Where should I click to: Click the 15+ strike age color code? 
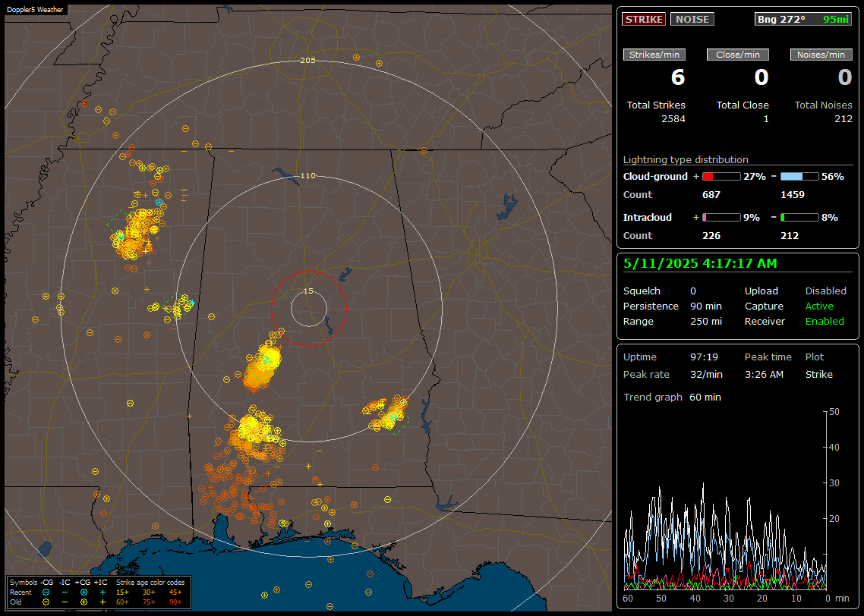(x=122, y=592)
